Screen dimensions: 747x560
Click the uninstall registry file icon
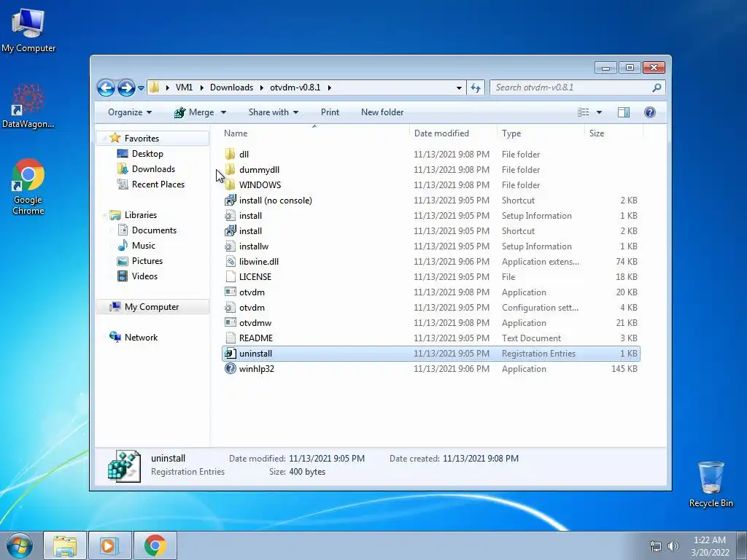click(x=230, y=354)
